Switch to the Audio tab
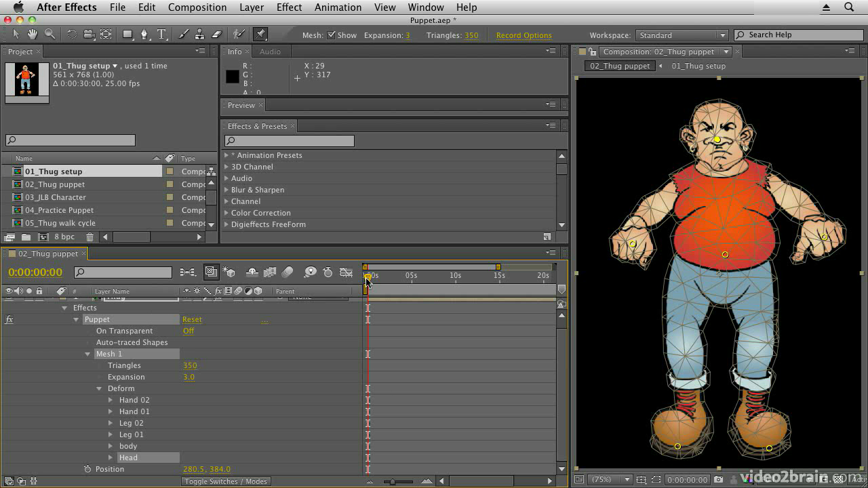 click(270, 52)
